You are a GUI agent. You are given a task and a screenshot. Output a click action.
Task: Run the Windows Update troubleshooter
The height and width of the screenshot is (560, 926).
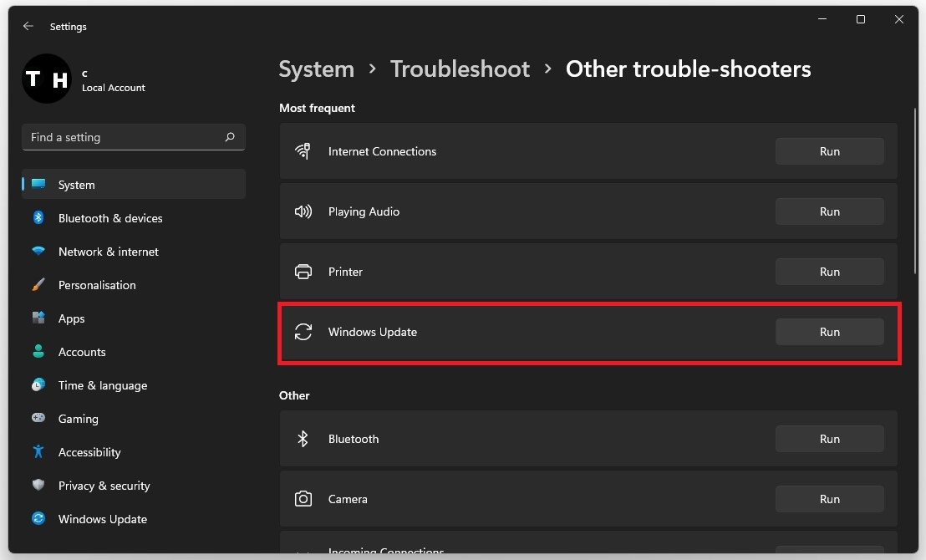830,332
